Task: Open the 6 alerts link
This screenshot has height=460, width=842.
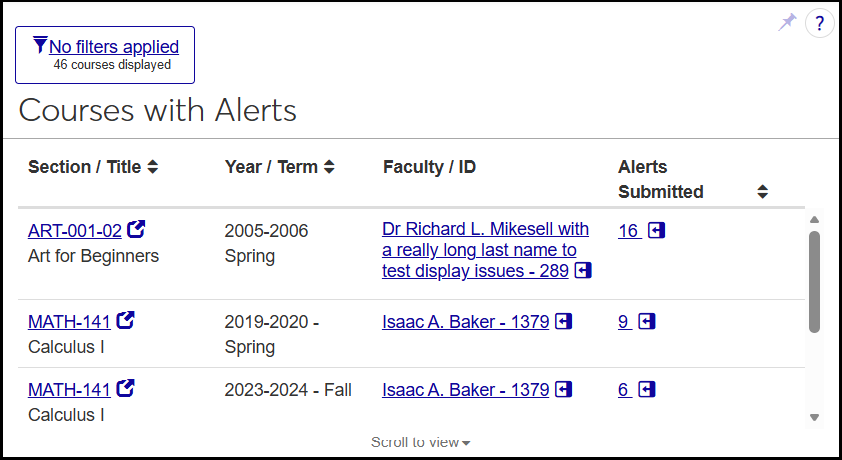Action: tap(623, 390)
